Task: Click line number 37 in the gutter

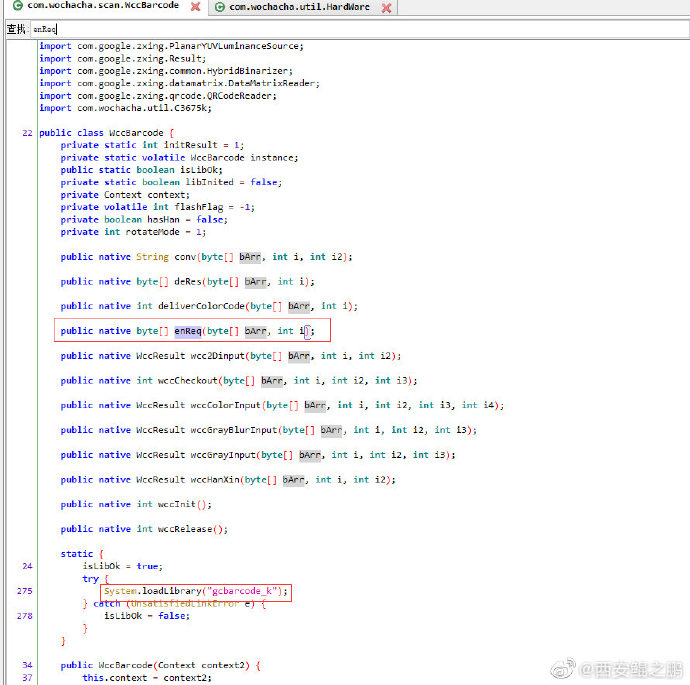Action: pyautogui.click(x=27, y=678)
